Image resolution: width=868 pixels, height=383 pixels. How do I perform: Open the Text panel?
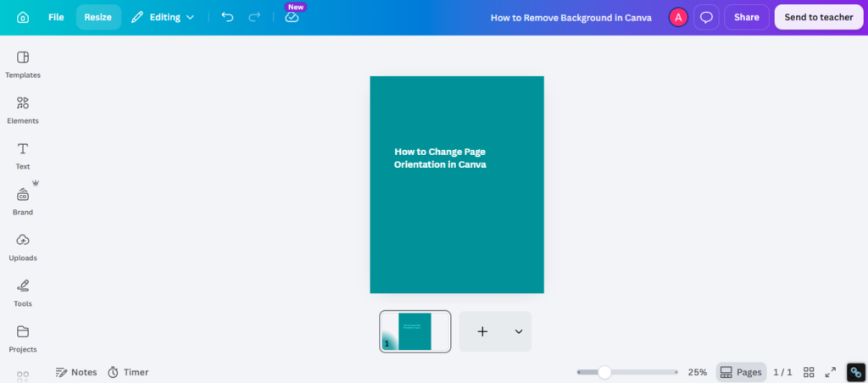23,156
